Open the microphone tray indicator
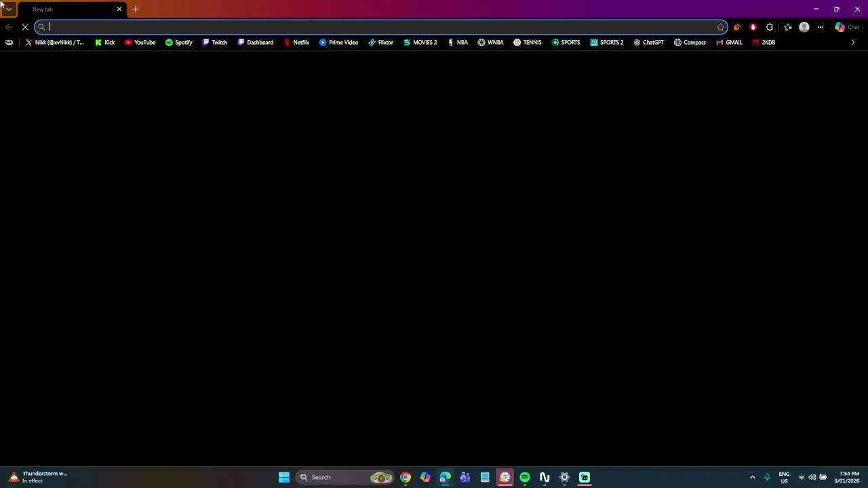The height and width of the screenshot is (488, 868). 767,477
